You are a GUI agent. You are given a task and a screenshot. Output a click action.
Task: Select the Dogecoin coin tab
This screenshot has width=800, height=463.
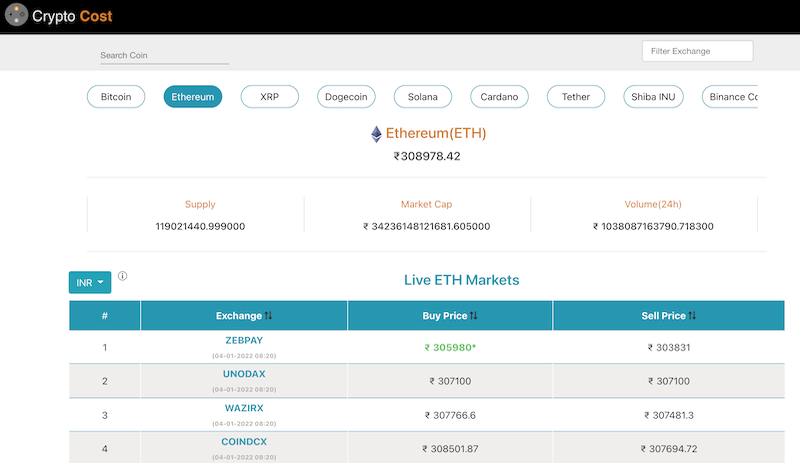pos(346,96)
